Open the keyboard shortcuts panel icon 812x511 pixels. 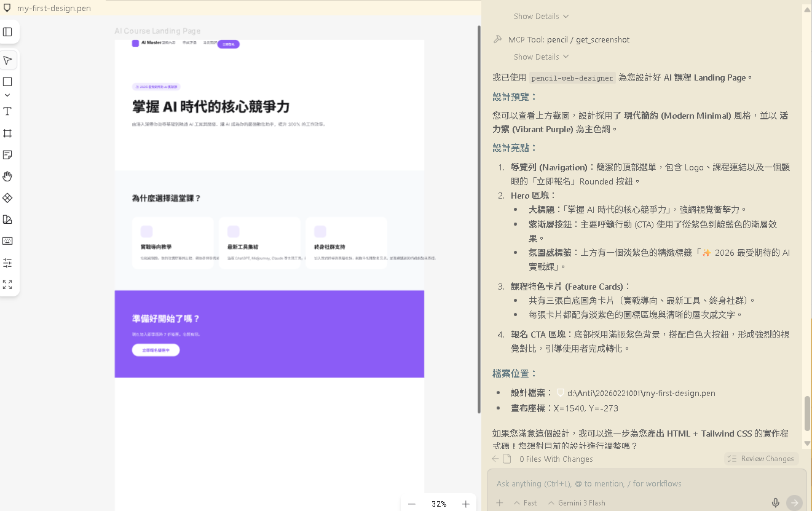click(x=8, y=241)
